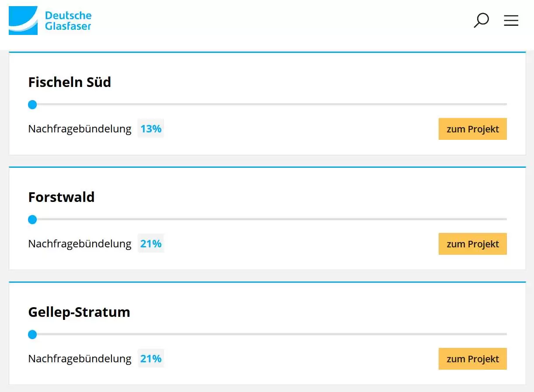Select the Gellep-Stratum heading
This screenshot has height=392, width=534.
pyautogui.click(x=79, y=312)
